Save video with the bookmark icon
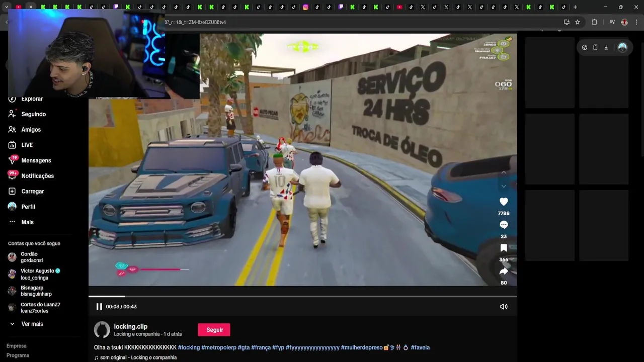The width and height of the screenshot is (644, 362). point(504,248)
